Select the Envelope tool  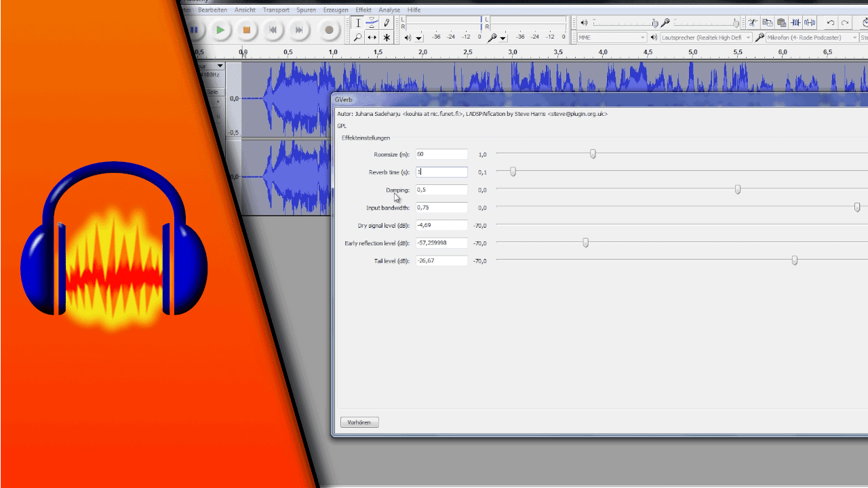(372, 23)
